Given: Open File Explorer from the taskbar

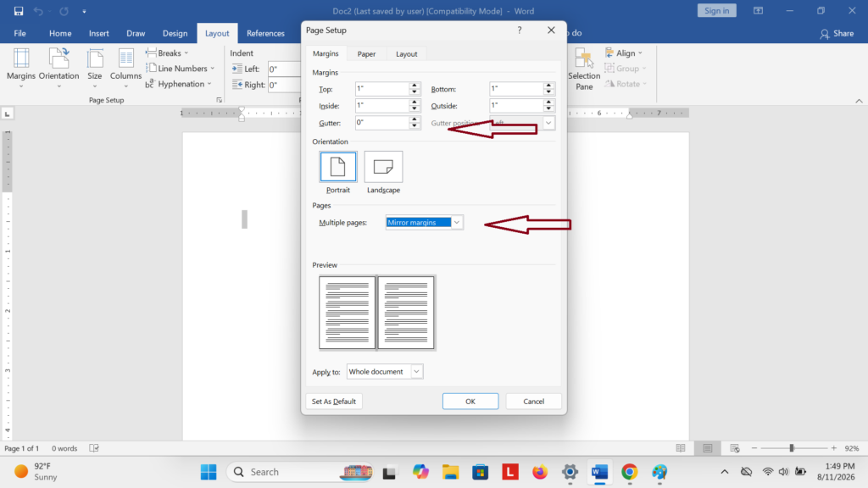Looking at the screenshot, I should coord(451,472).
